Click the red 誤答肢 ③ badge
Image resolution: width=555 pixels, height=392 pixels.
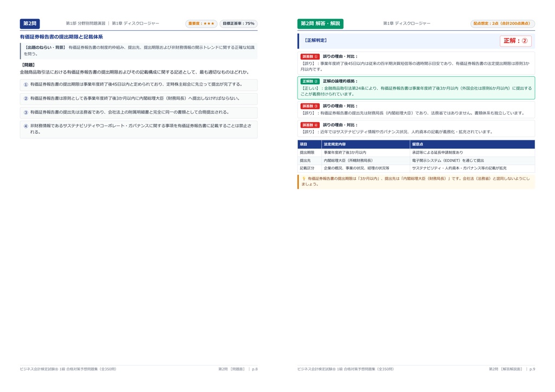(309, 106)
